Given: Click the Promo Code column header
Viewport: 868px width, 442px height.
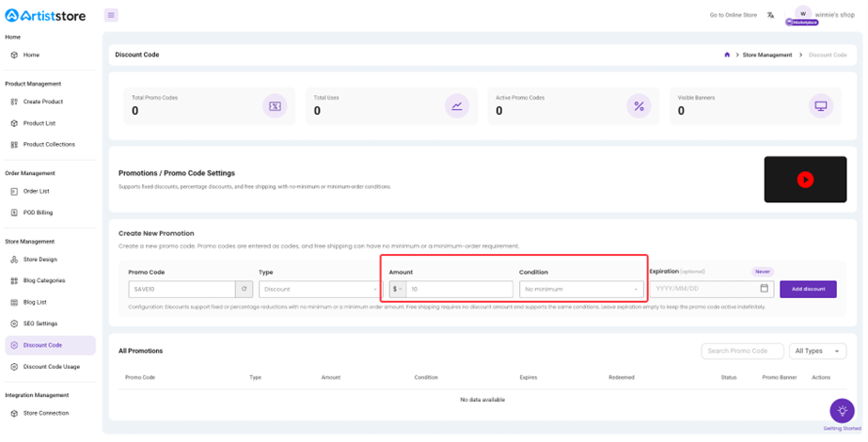Looking at the screenshot, I should pos(140,377).
